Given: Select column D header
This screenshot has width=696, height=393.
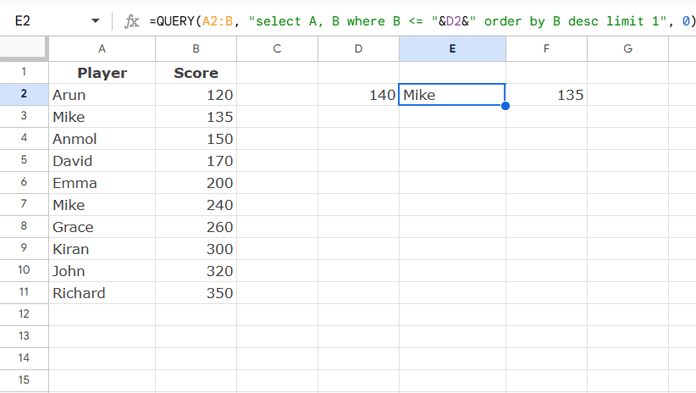Looking at the screenshot, I should tap(358, 49).
